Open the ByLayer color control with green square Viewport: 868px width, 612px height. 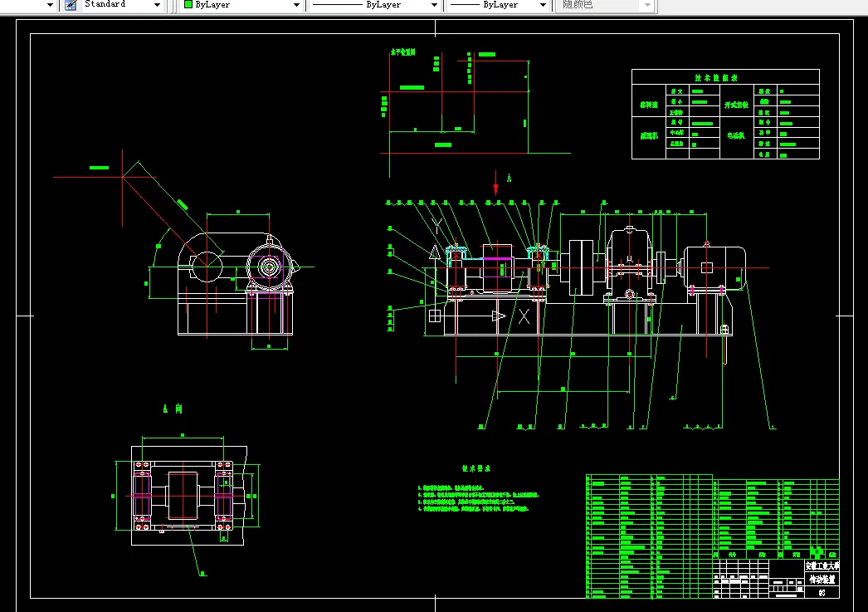tap(242, 5)
